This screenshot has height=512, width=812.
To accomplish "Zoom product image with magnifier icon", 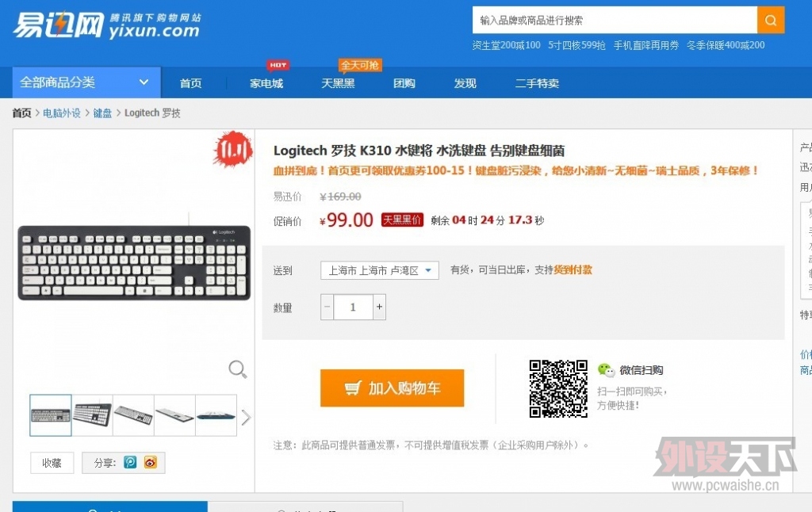I will (x=238, y=369).
